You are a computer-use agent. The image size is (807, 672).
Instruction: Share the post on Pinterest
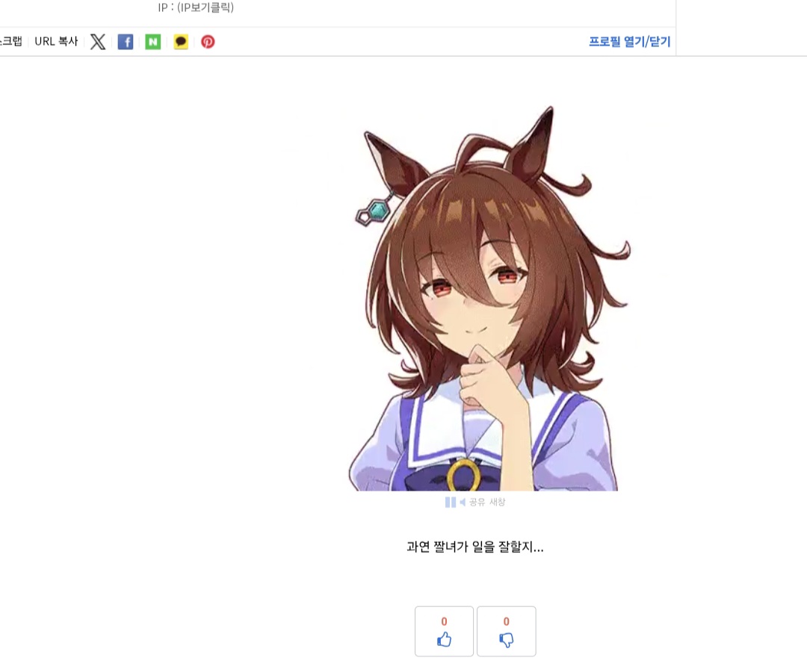click(x=208, y=42)
